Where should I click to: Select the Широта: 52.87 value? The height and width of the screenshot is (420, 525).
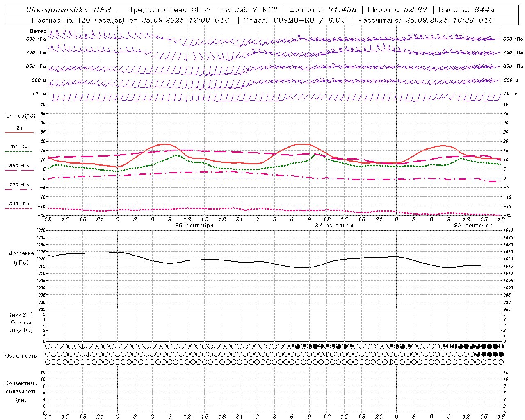[x=397, y=10]
